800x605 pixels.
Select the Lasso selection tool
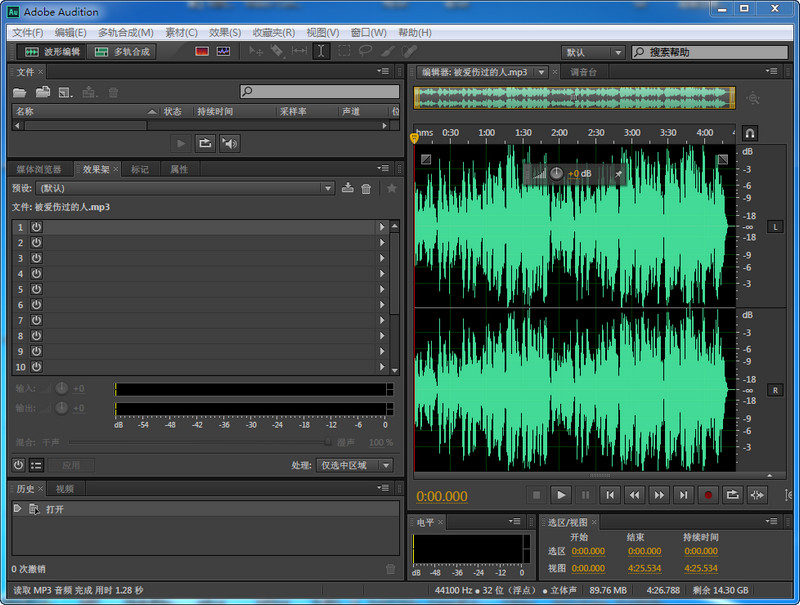pos(365,51)
